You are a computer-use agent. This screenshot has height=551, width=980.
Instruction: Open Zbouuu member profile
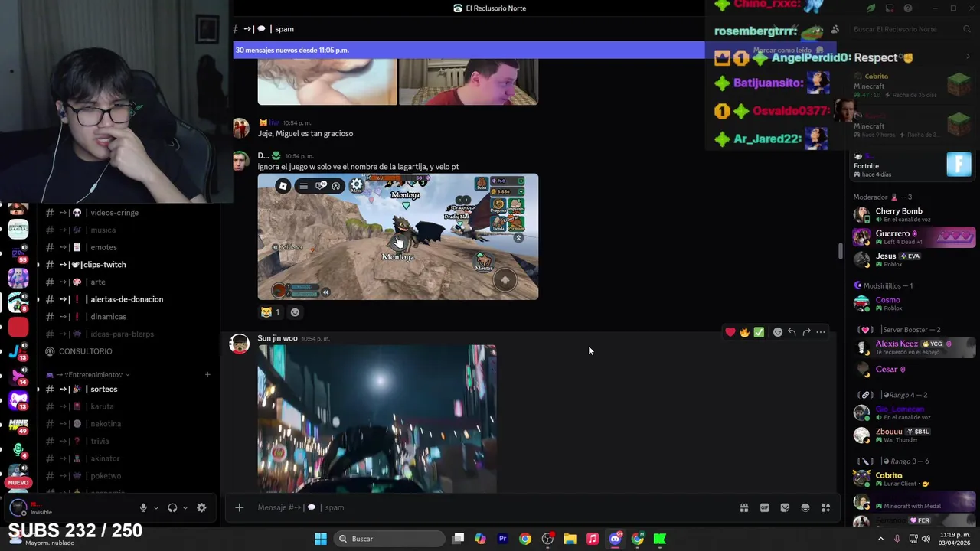[x=913, y=435]
